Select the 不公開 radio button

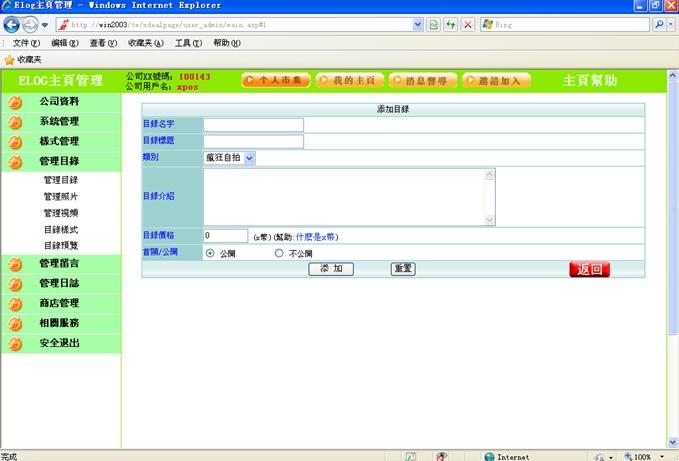pos(279,254)
